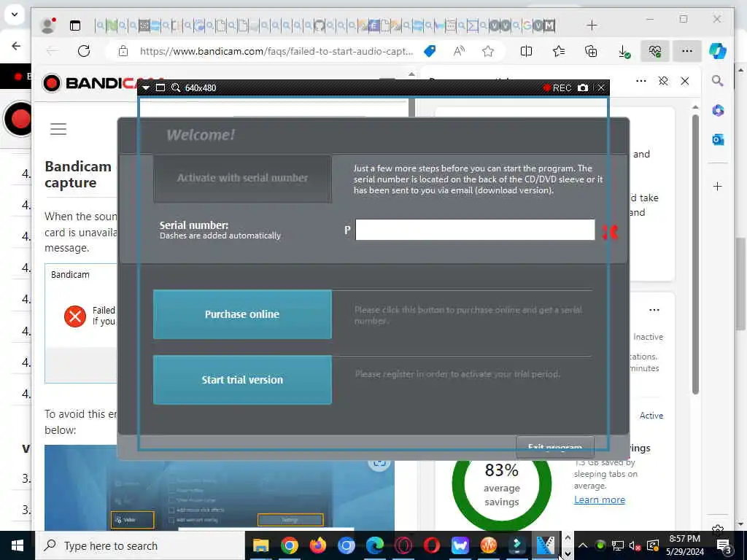
Task: Click the essentials pane vertical scrollbar
Action: pos(695,254)
